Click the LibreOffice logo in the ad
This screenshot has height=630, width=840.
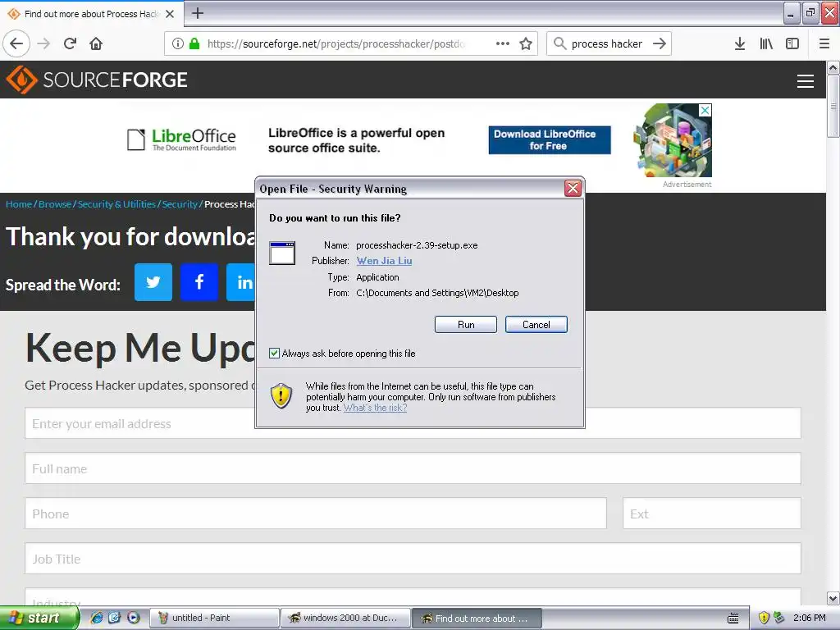pyautogui.click(x=181, y=139)
